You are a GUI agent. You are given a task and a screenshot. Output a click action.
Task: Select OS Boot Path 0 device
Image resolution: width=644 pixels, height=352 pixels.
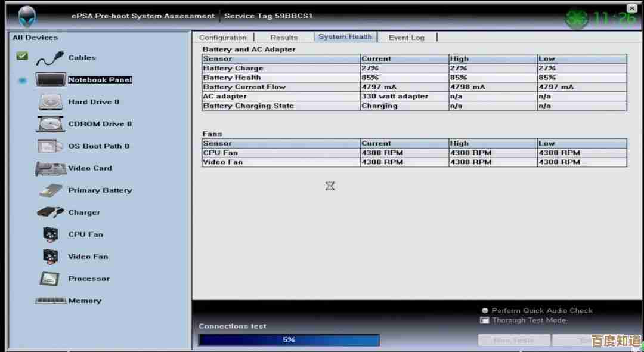pos(98,146)
